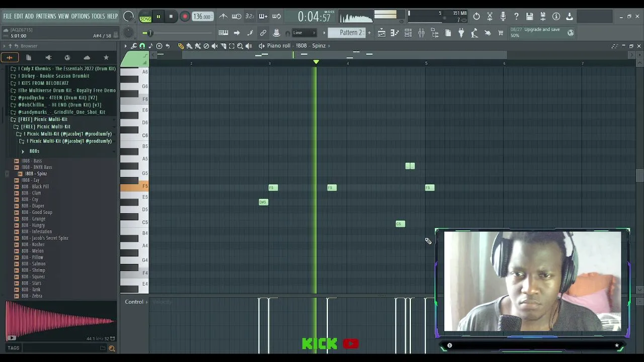Click the Browser search magnifier icon
Screen dimensions: 644x362
(112, 348)
